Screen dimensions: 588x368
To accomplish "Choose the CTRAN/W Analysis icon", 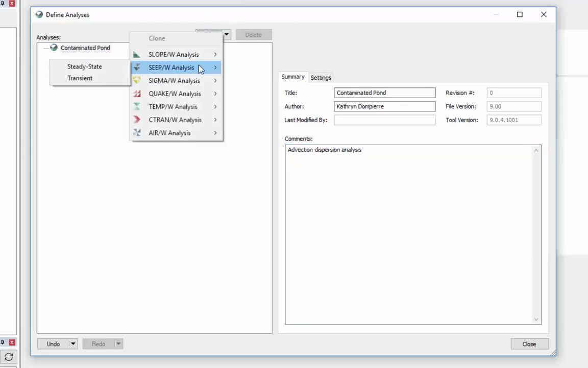I will pyautogui.click(x=136, y=120).
